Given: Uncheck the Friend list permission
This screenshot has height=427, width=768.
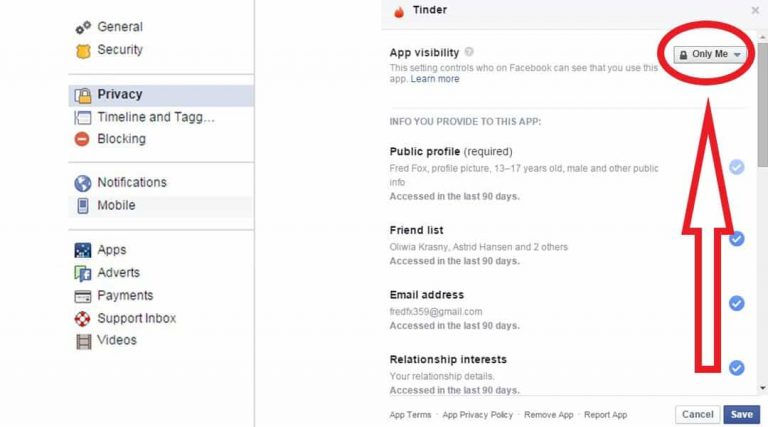Looking at the screenshot, I should click(736, 239).
